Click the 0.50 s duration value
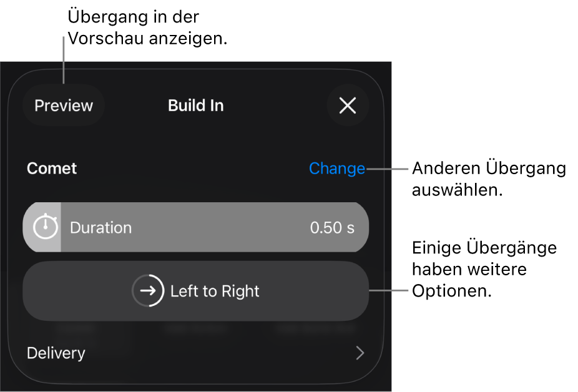 (332, 228)
